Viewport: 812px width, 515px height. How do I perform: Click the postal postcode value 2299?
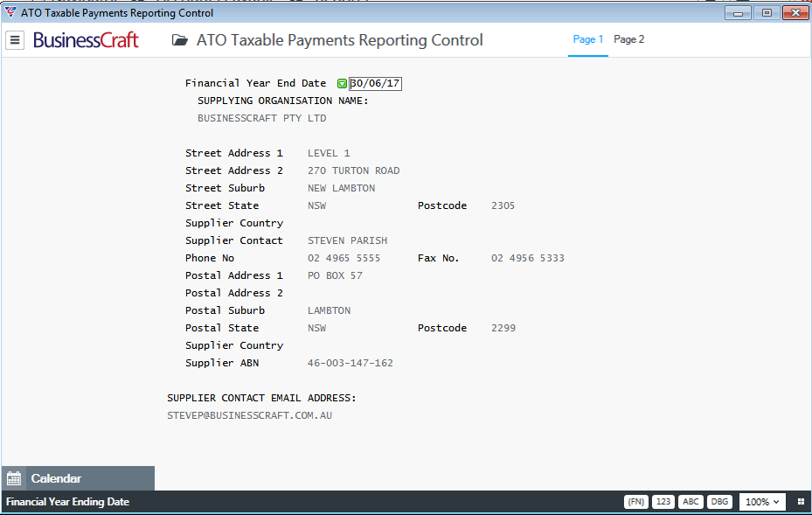coord(503,328)
